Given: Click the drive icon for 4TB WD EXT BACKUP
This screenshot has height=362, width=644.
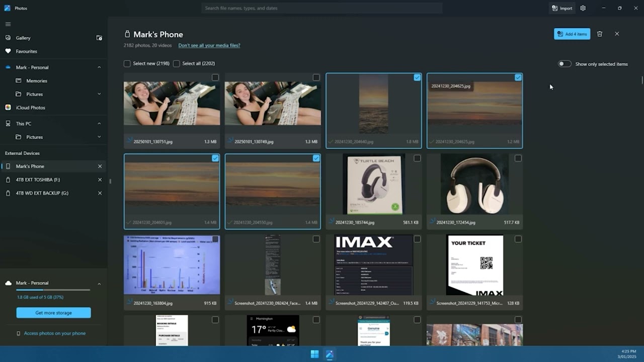Looking at the screenshot, I should [x=8, y=193].
